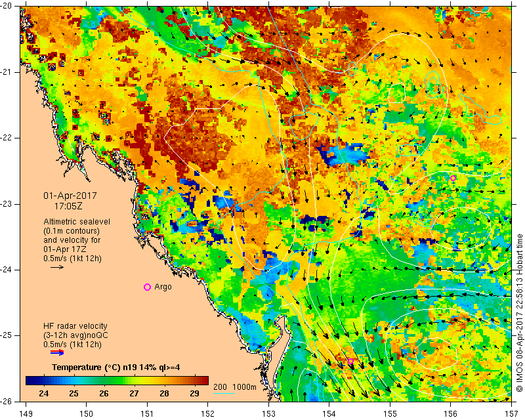Screen dimensions: 525x420
Task: Select the date text "01-Apr-2017"
Action: click(70, 196)
